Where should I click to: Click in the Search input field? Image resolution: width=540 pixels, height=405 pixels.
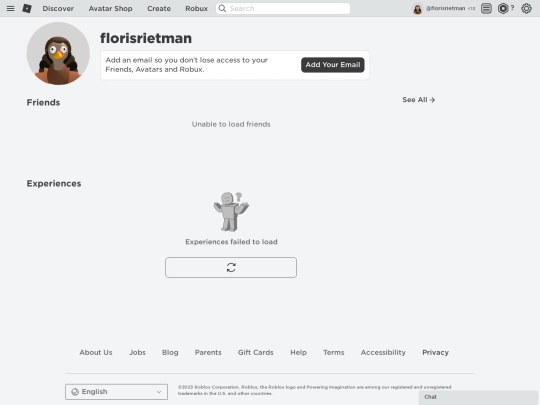pos(283,8)
